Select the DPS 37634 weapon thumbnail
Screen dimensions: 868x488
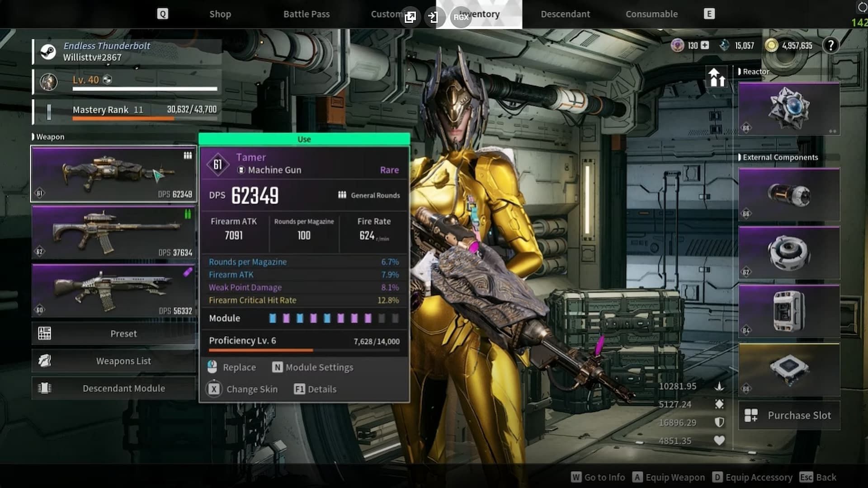point(114,232)
